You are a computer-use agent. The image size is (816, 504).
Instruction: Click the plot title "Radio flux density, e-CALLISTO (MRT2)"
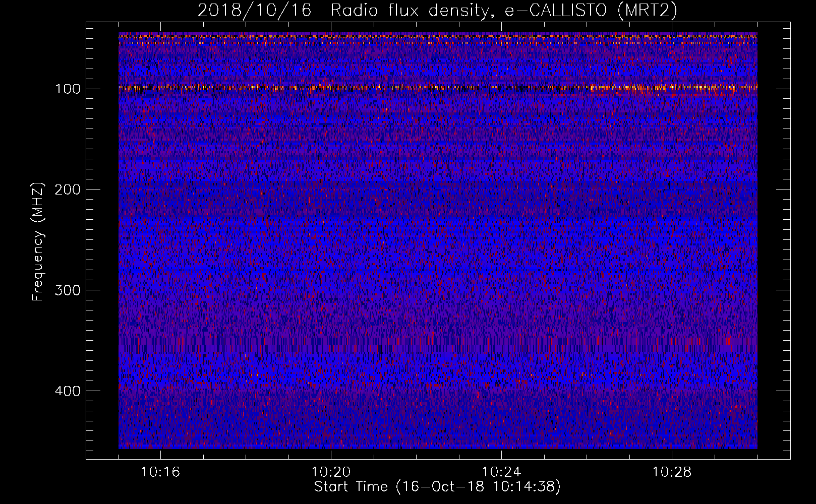[x=503, y=11]
